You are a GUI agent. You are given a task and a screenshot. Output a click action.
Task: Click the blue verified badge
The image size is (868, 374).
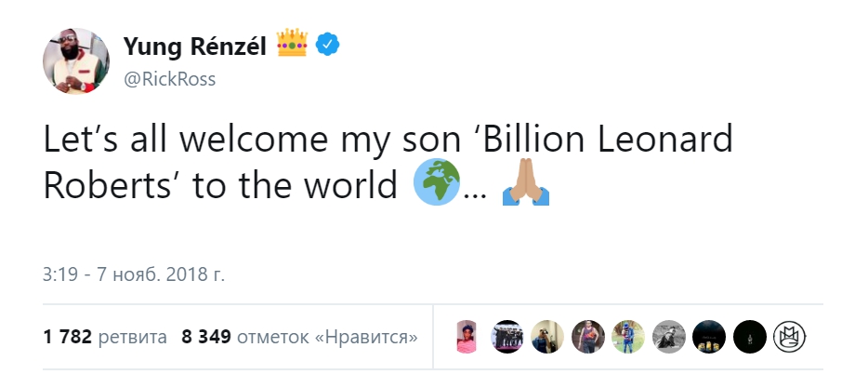pos(327,43)
